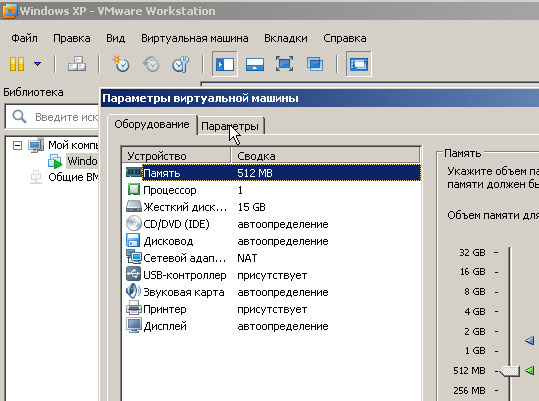The image size is (539, 401).
Task: Click the floppy drive icon
Action: (x=133, y=241)
